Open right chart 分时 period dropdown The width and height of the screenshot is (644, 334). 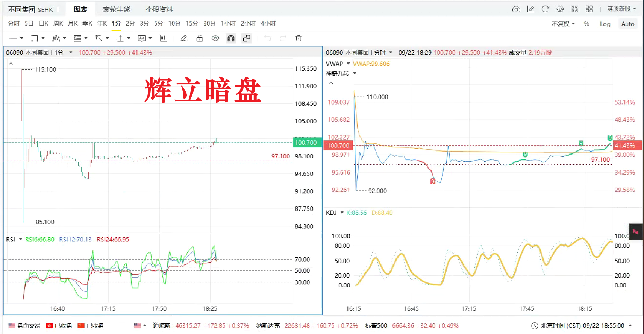point(391,53)
